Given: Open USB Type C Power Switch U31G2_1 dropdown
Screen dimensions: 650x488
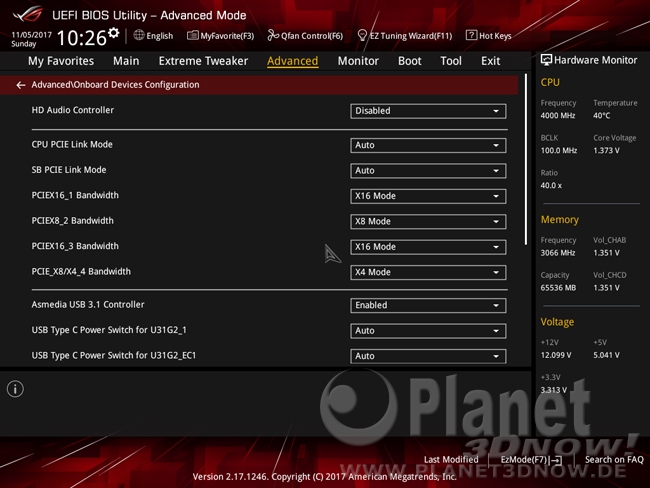Looking at the screenshot, I should (x=428, y=331).
